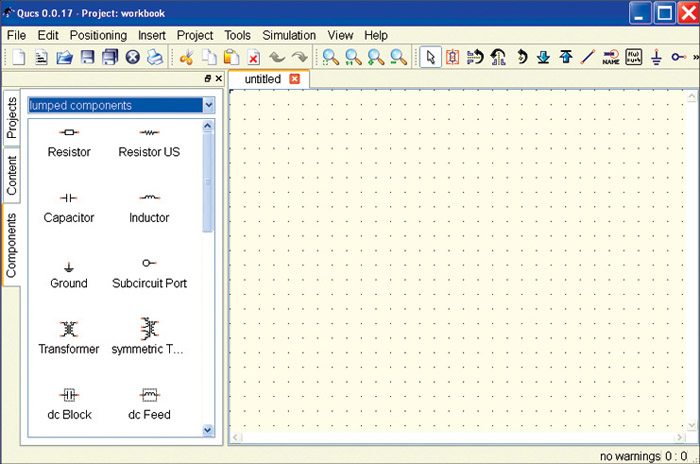700x464 pixels.
Task: Pick the Capacitor component
Action: coord(69,206)
